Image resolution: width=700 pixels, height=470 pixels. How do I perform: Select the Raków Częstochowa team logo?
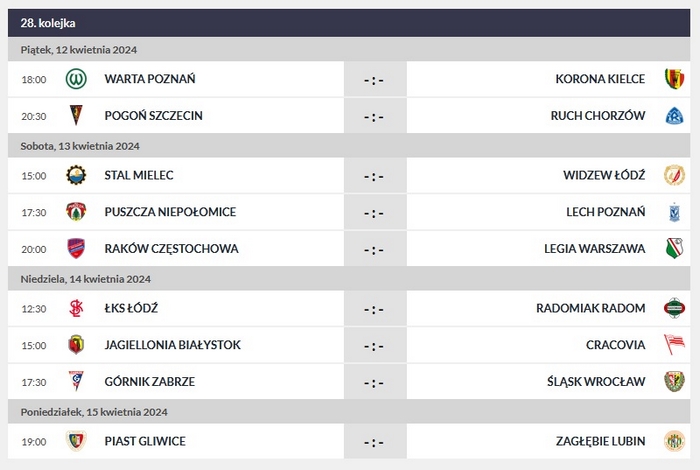(76, 248)
